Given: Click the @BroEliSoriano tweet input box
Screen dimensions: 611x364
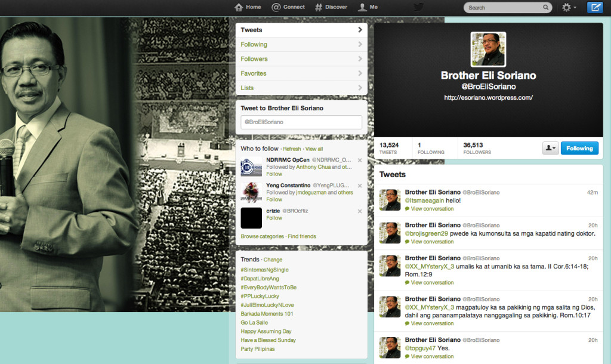Looking at the screenshot, I should (301, 122).
